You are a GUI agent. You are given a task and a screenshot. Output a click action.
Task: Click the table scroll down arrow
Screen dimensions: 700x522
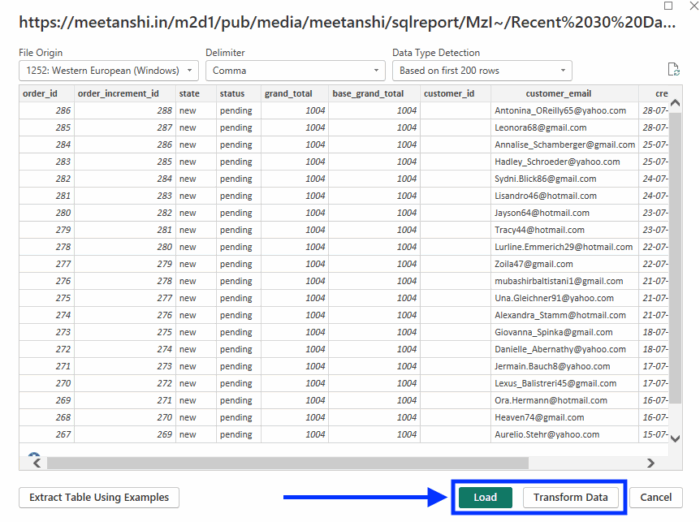coord(675,438)
